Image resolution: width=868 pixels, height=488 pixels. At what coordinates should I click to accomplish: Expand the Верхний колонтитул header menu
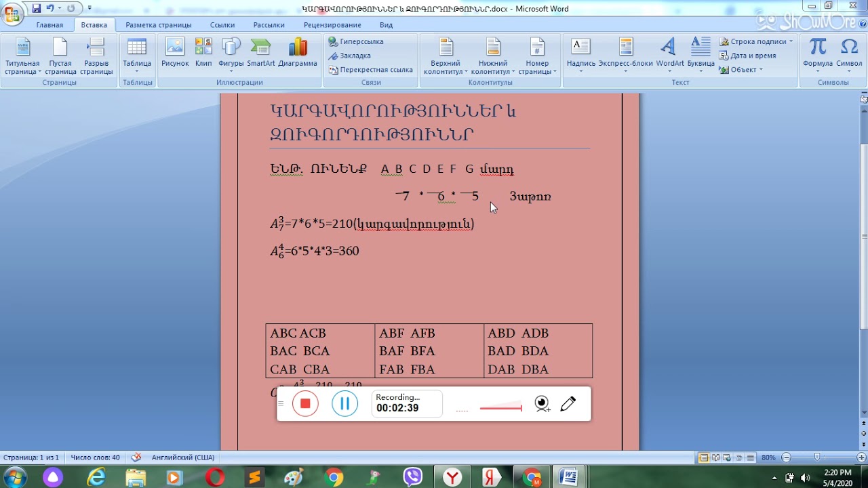click(x=446, y=56)
